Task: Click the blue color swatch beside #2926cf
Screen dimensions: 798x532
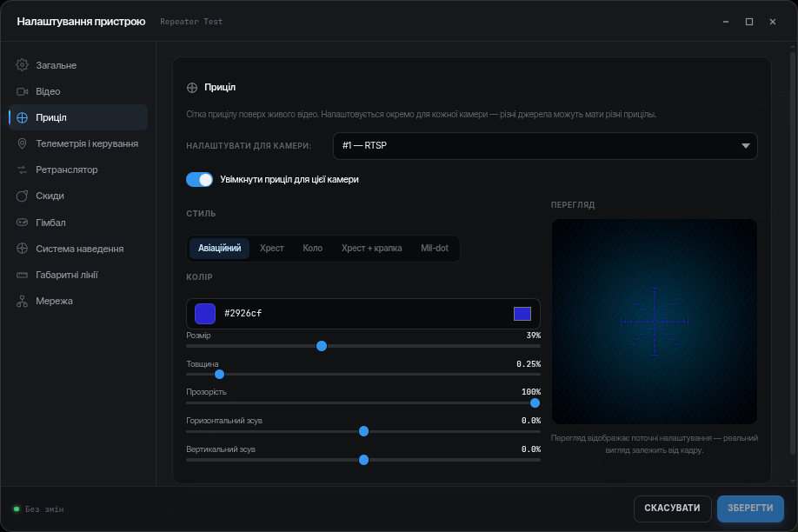Action: click(205, 314)
